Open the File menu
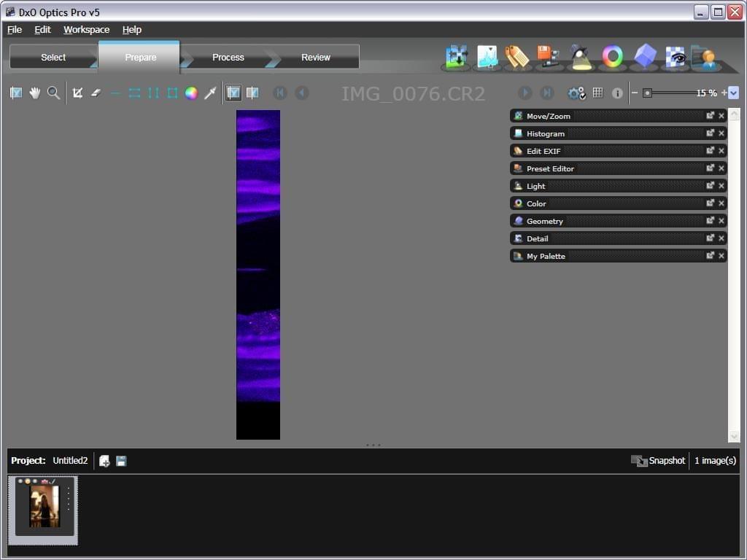The height and width of the screenshot is (560, 747). (x=15, y=29)
